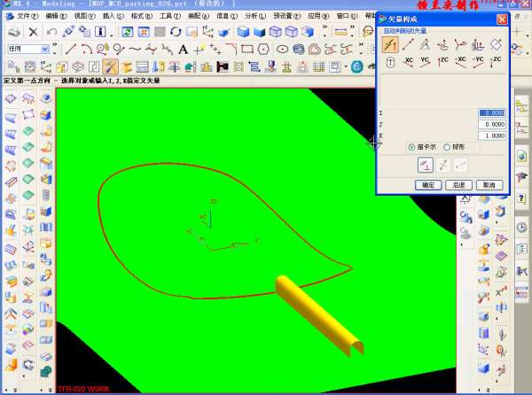Click the 确定 (OK) button in dialog

tap(428, 185)
